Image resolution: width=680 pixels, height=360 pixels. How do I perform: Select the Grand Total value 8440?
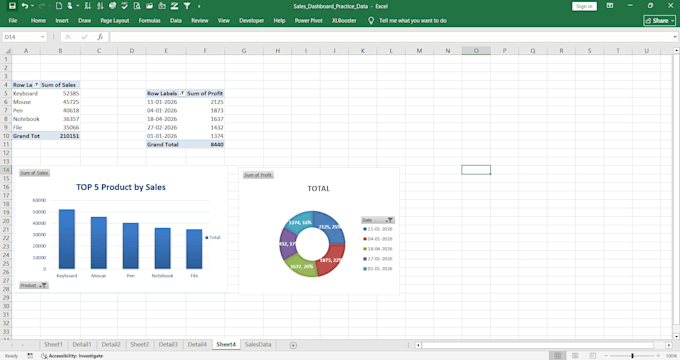pos(205,144)
